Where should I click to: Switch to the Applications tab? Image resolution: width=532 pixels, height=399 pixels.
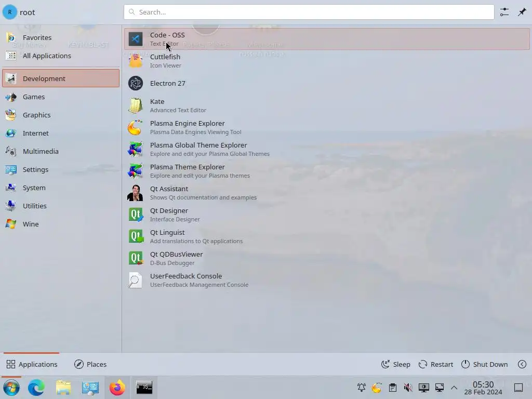click(x=32, y=364)
